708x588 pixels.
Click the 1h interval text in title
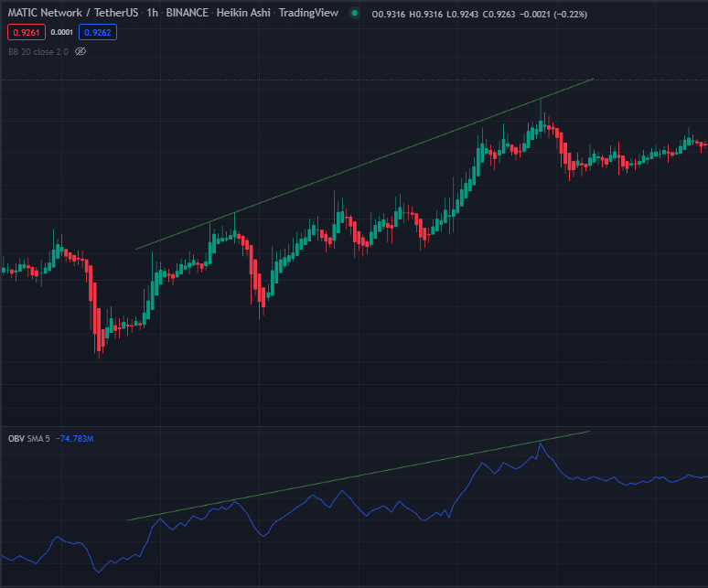click(x=152, y=13)
